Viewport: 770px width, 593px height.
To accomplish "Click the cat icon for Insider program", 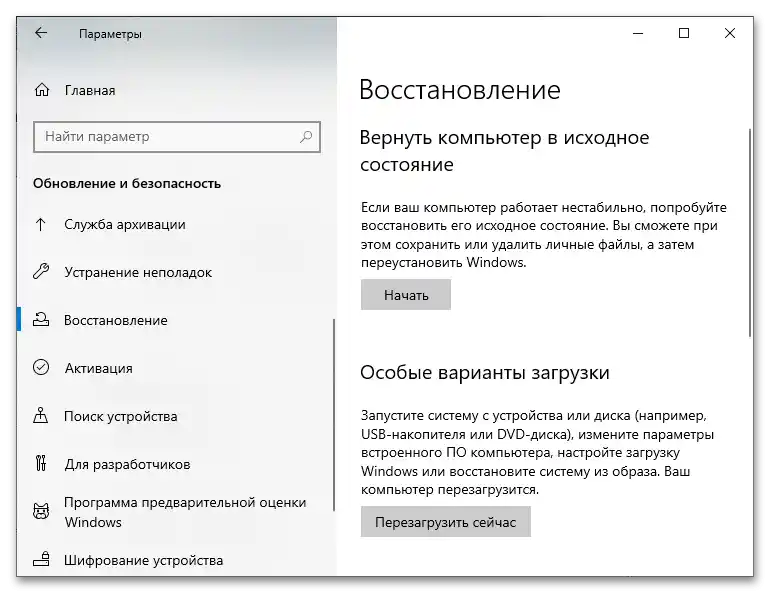I will pyautogui.click(x=41, y=512).
